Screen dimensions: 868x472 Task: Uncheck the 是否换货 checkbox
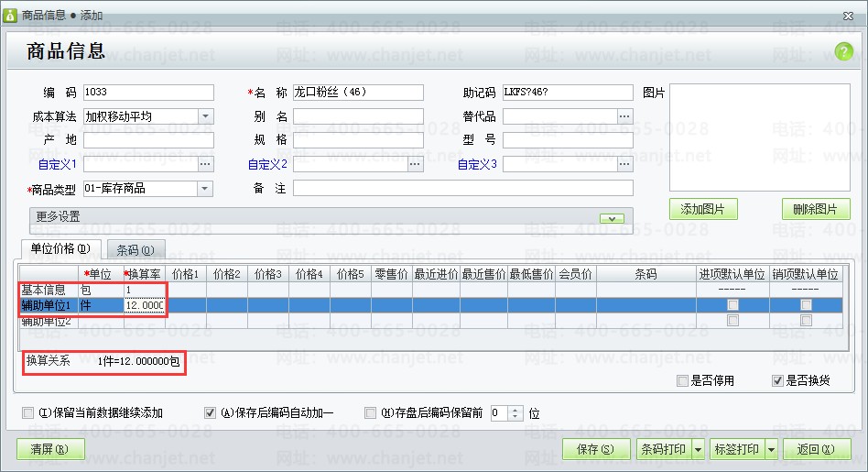tap(777, 380)
